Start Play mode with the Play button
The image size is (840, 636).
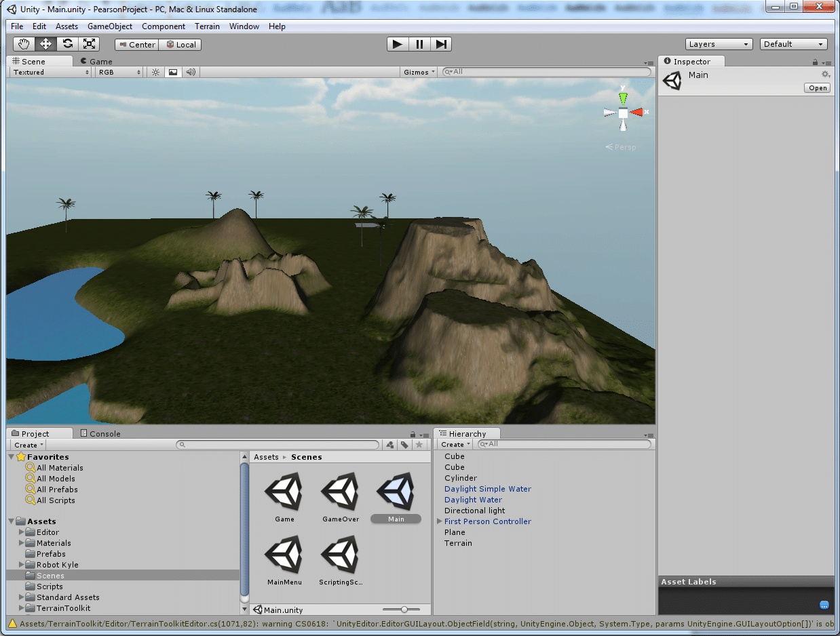[398, 44]
